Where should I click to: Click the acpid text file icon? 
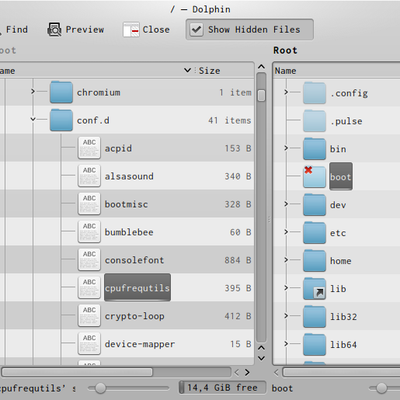pos(89,148)
